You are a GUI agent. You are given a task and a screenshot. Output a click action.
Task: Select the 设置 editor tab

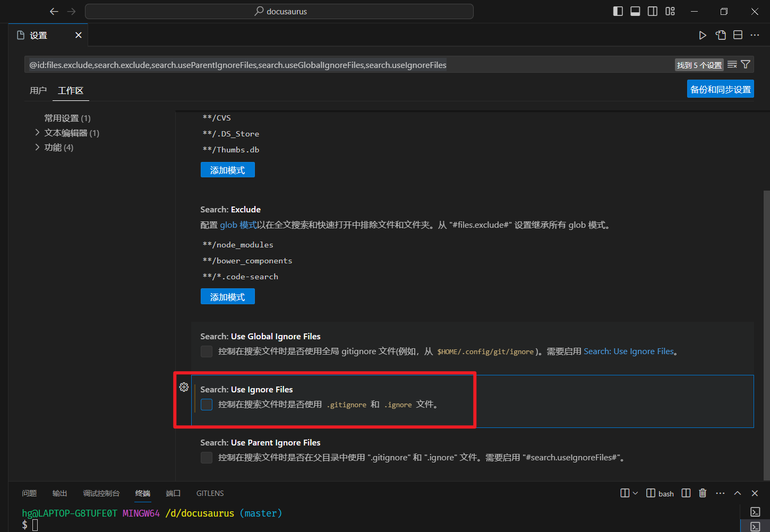(48, 35)
